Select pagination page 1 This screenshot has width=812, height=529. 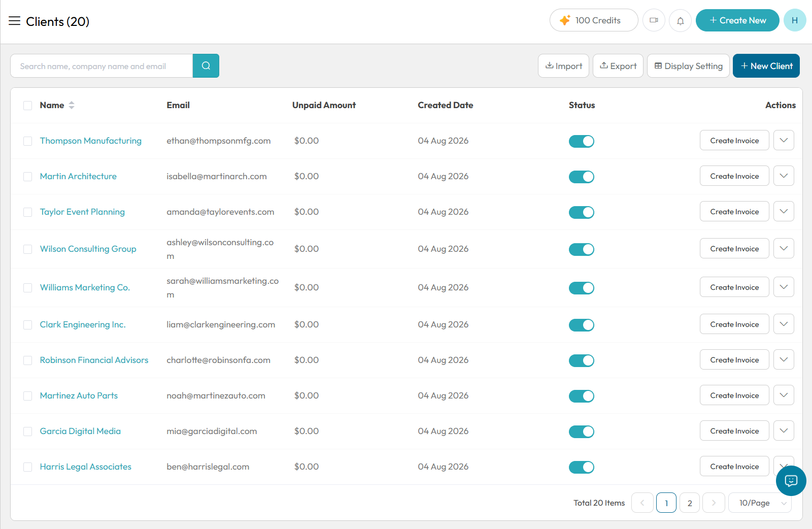[666, 503]
